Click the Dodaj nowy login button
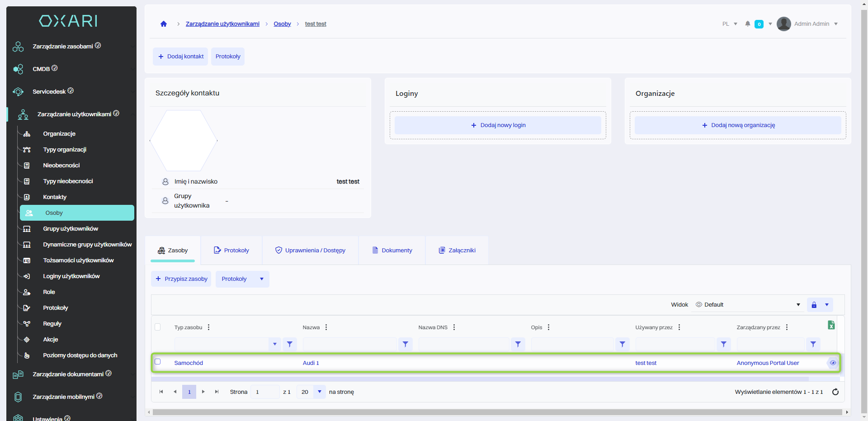The width and height of the screenshot is (868, 421). 498,125
